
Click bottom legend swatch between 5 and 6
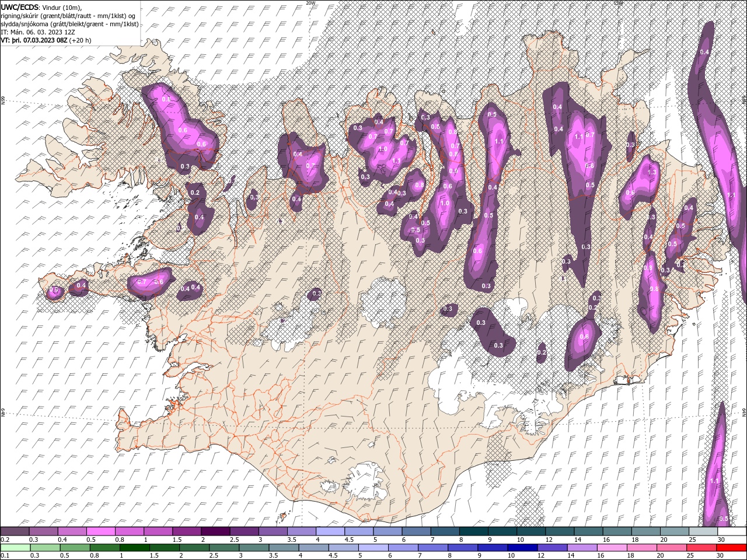[x=373, y=548]
